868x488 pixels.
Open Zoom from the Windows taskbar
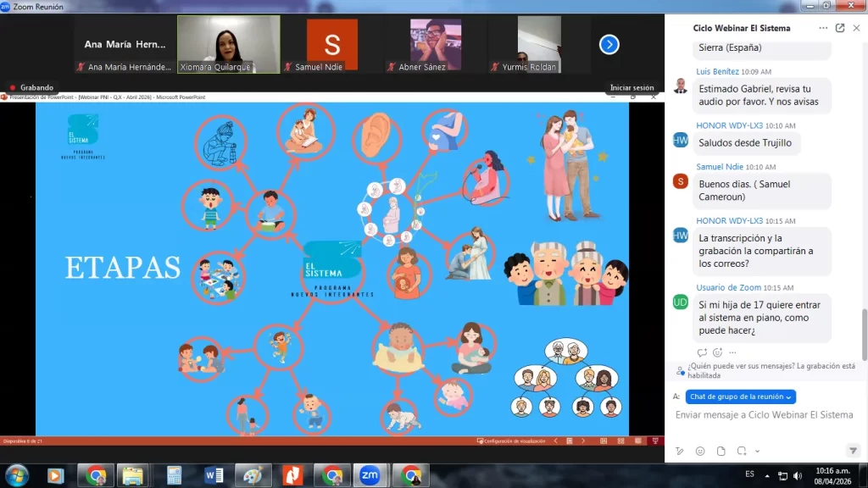370,475
